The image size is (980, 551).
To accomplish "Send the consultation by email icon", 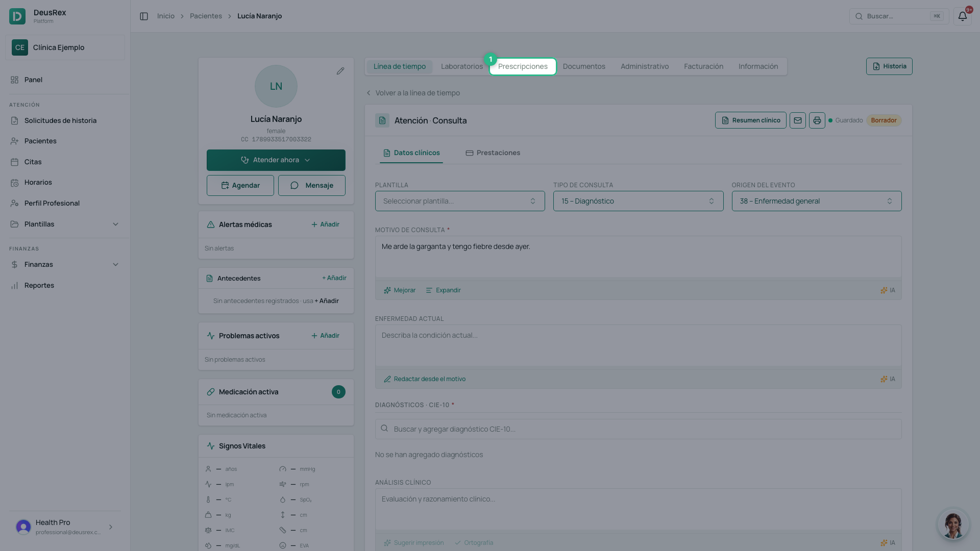I will [x=798, y=120].
